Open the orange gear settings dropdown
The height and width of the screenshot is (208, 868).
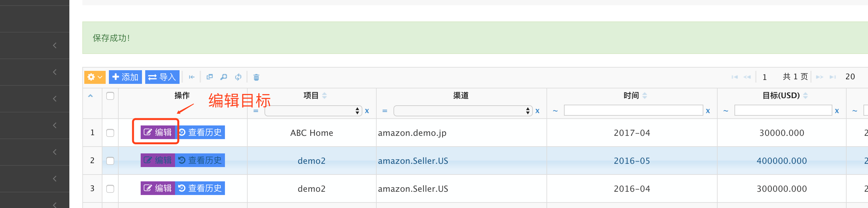tap(95, 77)
